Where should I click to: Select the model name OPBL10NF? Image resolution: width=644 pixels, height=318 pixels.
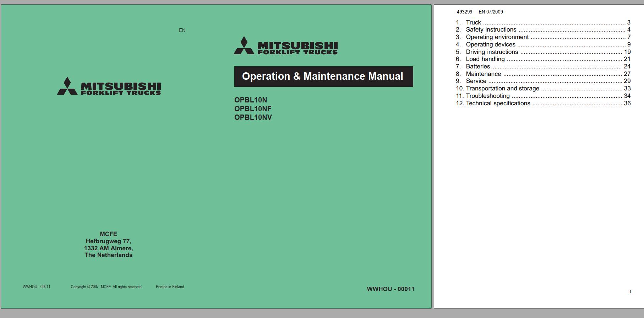click(253, 109)
